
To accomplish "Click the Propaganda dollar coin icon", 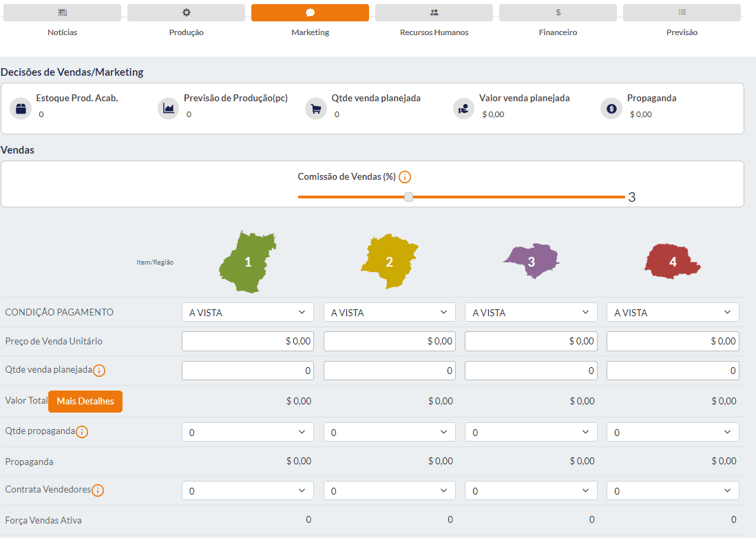I will pos(611,109).
